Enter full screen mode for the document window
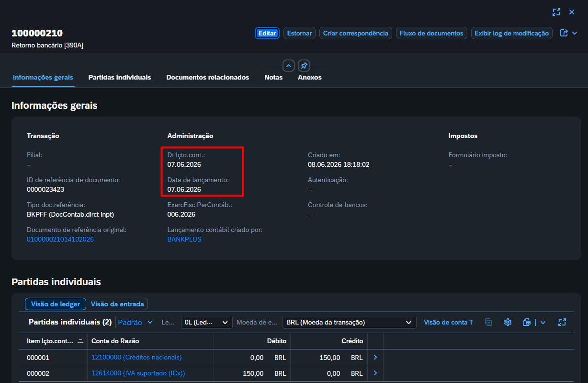The width and height of the screenshot is (588, 383). pos(556,12)
